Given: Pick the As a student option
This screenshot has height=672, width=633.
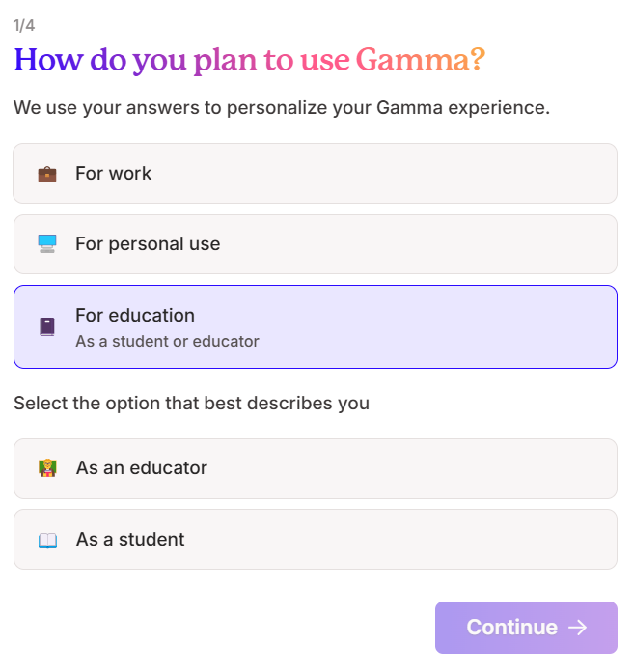Looking at the screenshot, I should (316, 539).
